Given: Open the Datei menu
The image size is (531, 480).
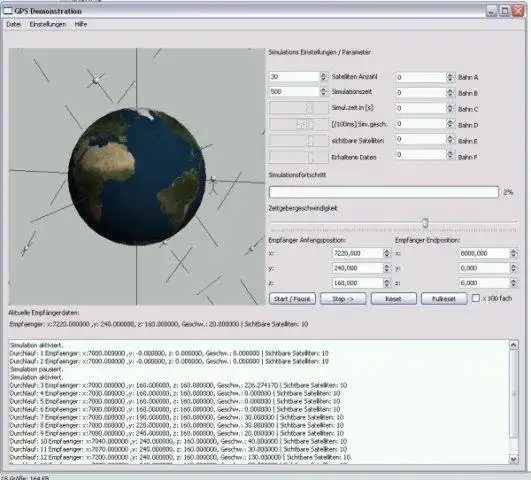Looking at the screenshot, I should [14, 24].
